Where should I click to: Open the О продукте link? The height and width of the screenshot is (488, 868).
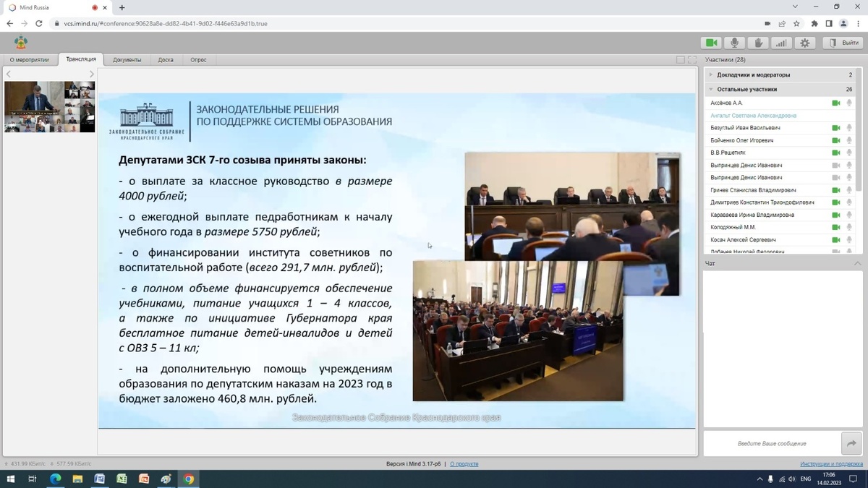(x=464, y=463)
